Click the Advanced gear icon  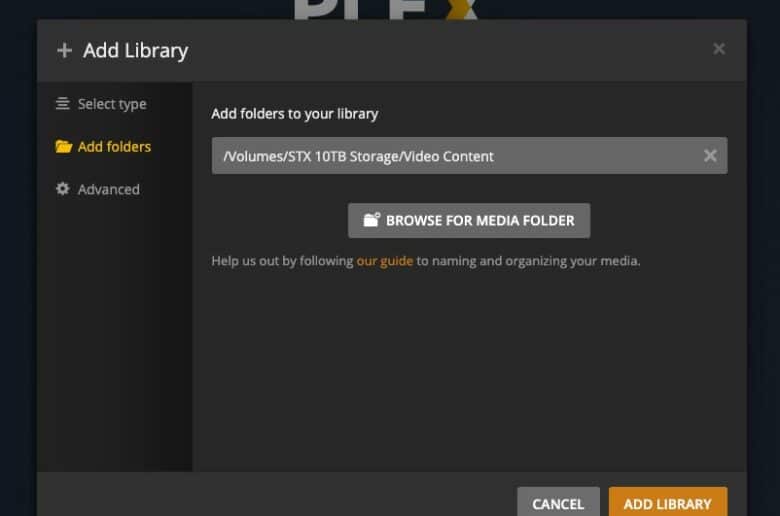tap(63, 189)
